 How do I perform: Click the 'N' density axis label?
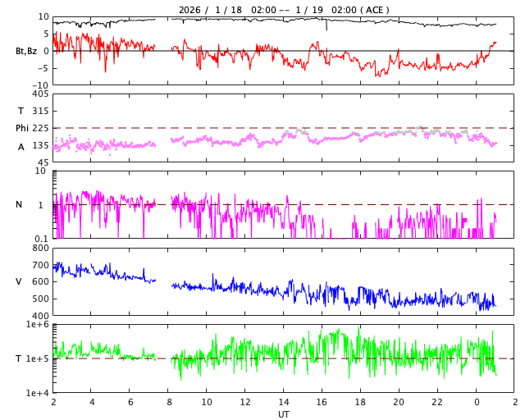click(x=19, y=205)
